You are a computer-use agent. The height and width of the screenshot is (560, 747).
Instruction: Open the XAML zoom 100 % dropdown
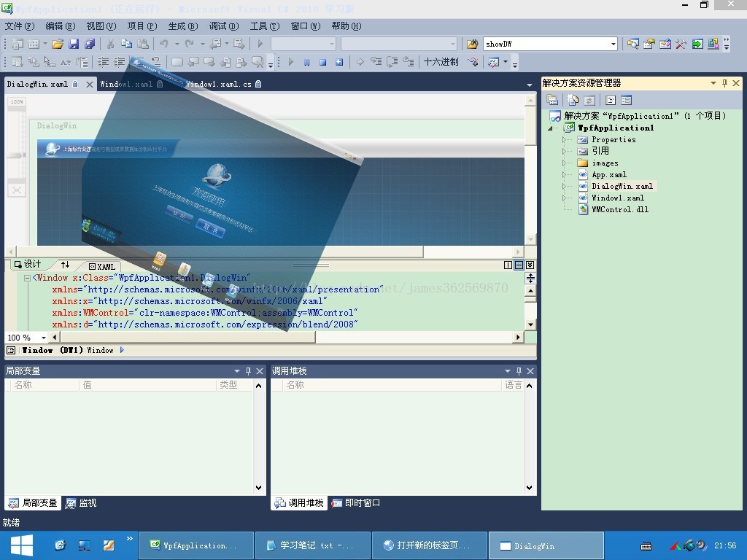click(x=44, y=338)
